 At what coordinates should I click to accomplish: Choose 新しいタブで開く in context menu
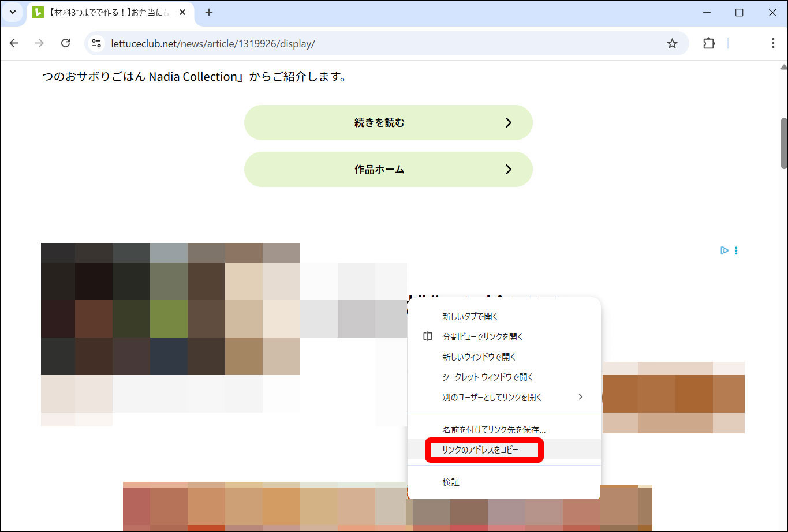pos(470,316)
